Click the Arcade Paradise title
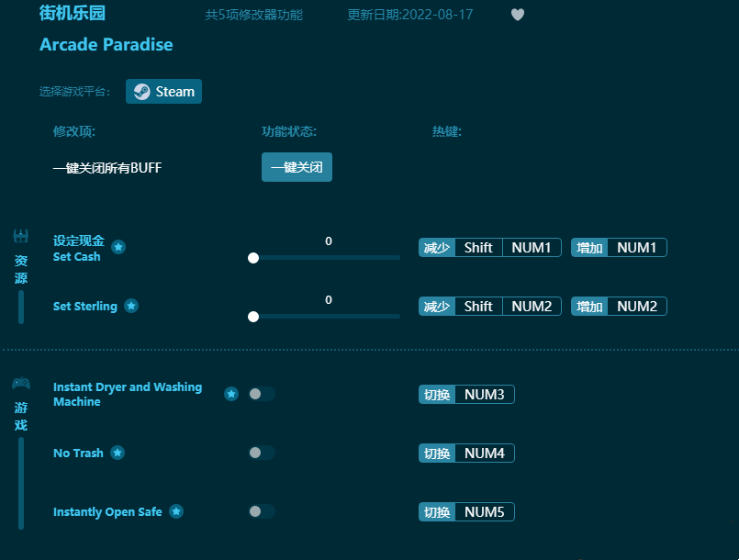739x560 pixels. point(106,45)
